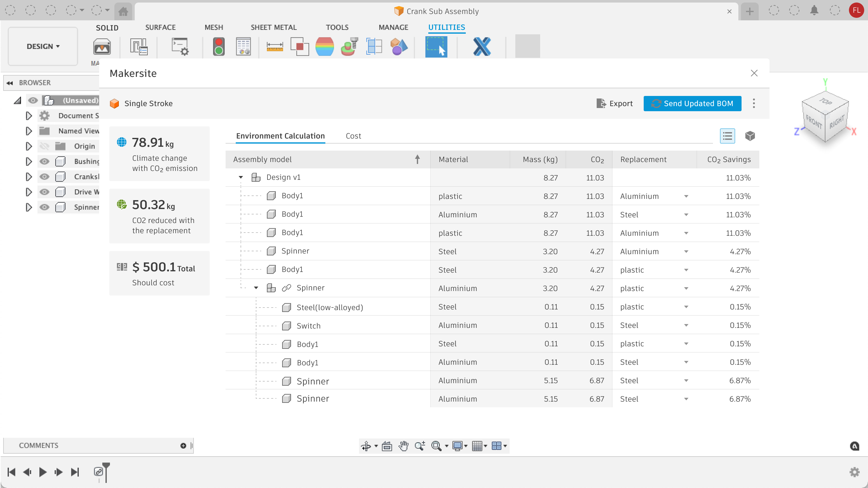This screenshot has height=488, width=868.
Task: Play the timeline animation
Action: pyautogui.click(x=43, y=472)
